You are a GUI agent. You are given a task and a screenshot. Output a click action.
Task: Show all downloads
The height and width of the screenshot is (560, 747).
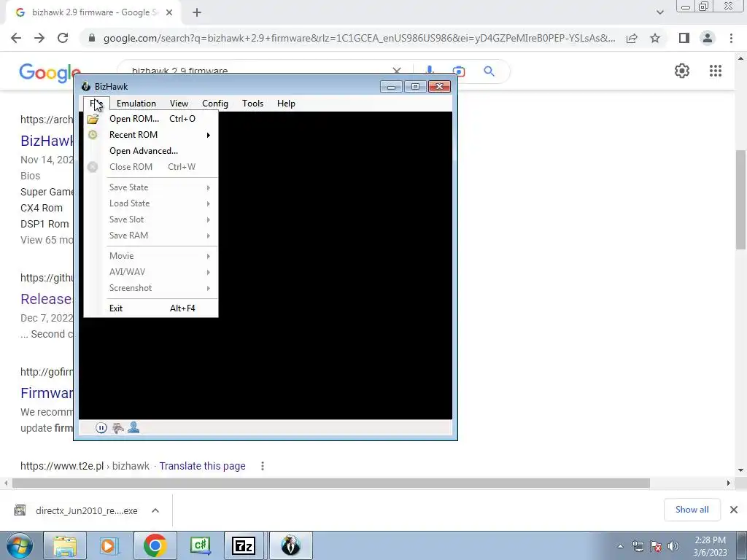(692, 510)
